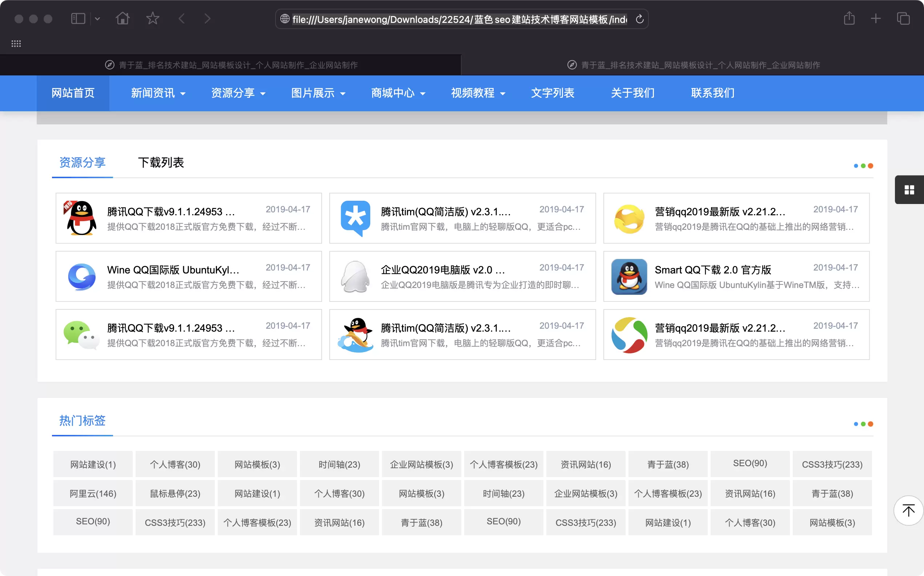Click the surfing penguin icon
The width and height of the screenshot is (924, 576).
[x=355, y=335]
